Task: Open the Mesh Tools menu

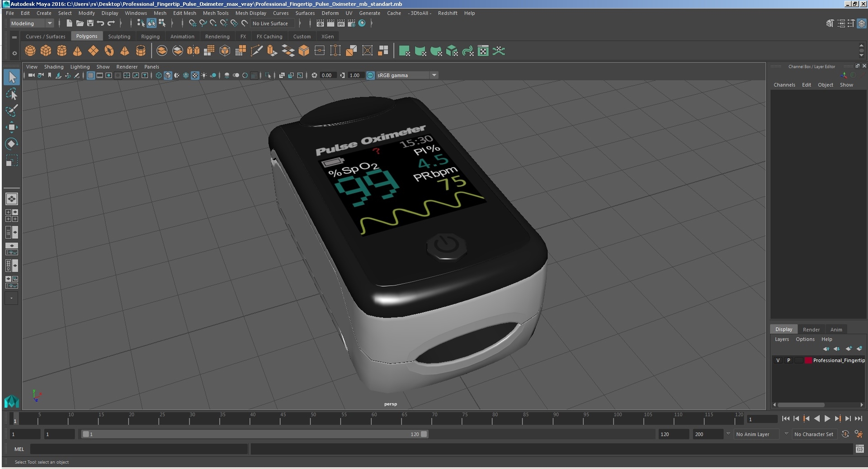Action: [x=216, y=13]
